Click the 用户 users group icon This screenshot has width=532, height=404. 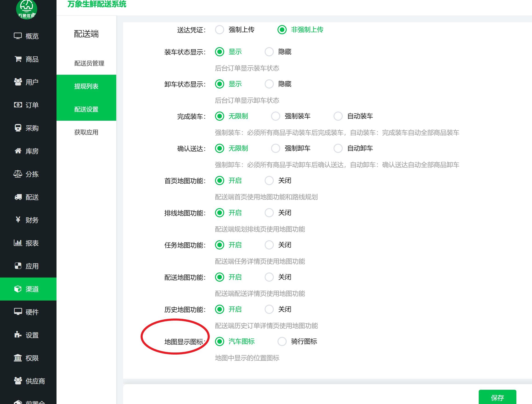pos(18,82)
